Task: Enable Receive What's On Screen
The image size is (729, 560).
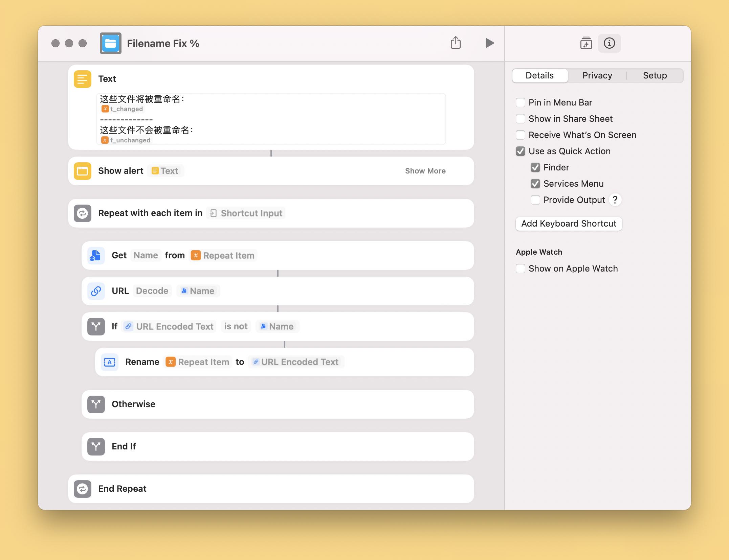Action: click(x=521, y=135)
